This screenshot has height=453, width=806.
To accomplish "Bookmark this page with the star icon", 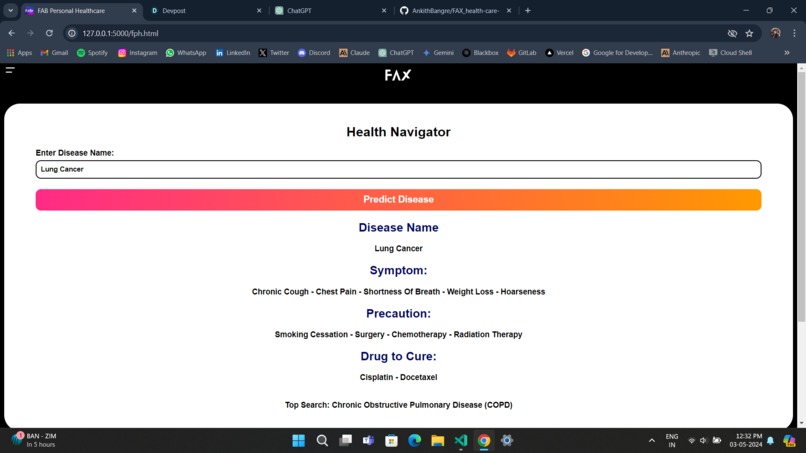I will tap(749, 33).
